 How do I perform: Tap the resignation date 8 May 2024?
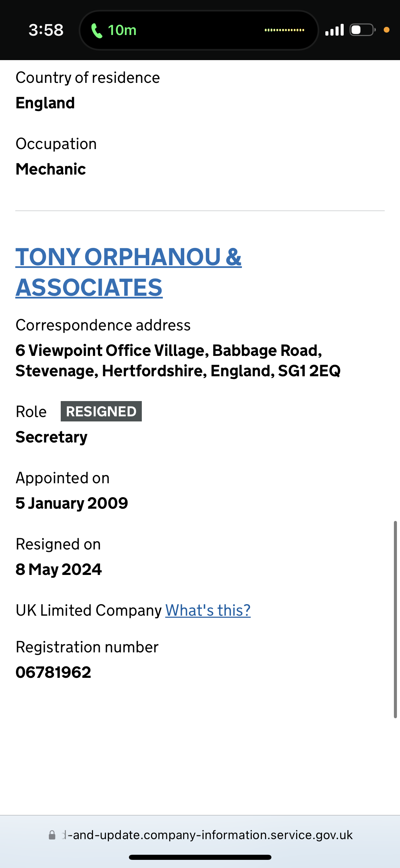click(59, 569)
